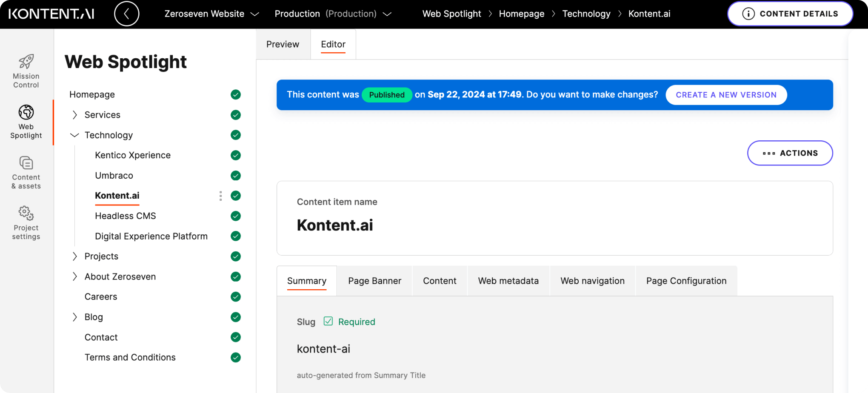The height and width of the screenshot is (393, 868).
Task: Open the Zeroseven Website dropdown
Action: (211, 13)
